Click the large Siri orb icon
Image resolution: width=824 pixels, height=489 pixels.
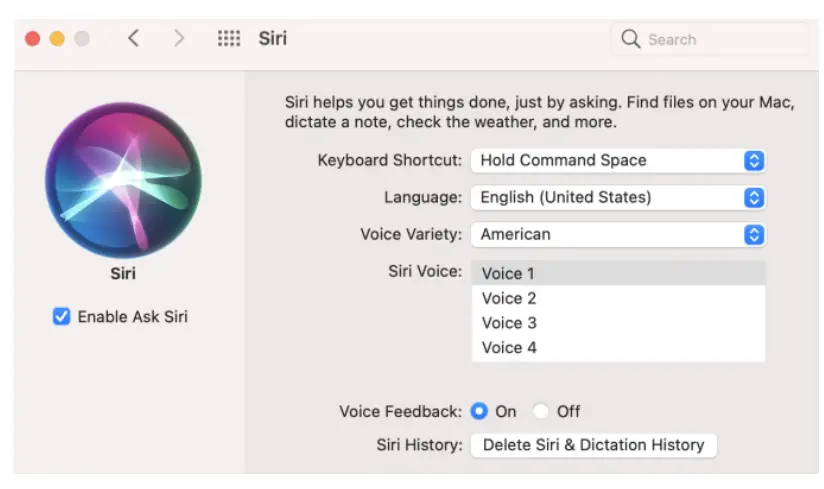tap(123, 180)
